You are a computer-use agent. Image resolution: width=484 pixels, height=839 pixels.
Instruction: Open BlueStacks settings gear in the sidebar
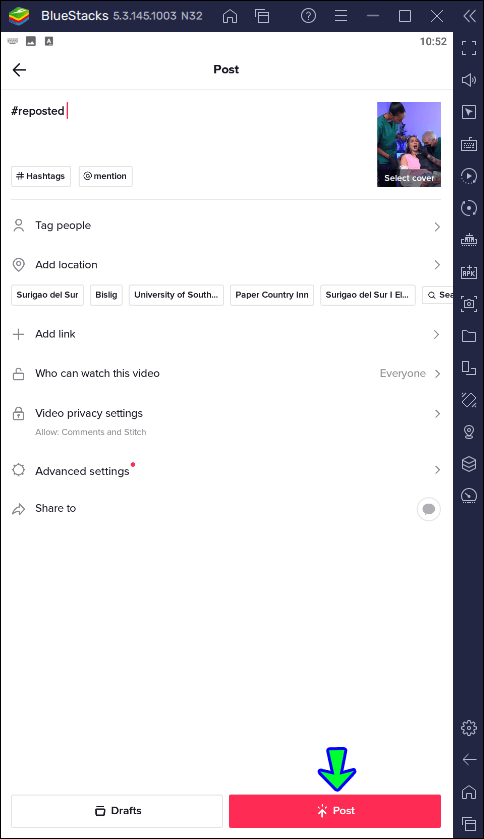tap(469, 728)
